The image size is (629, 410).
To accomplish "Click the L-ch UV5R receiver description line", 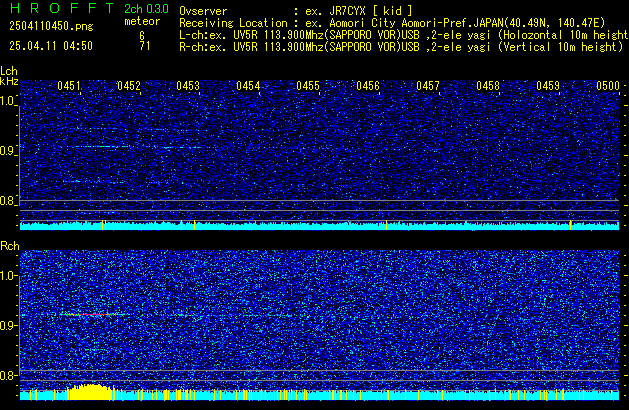I will [x=404, y=35].
